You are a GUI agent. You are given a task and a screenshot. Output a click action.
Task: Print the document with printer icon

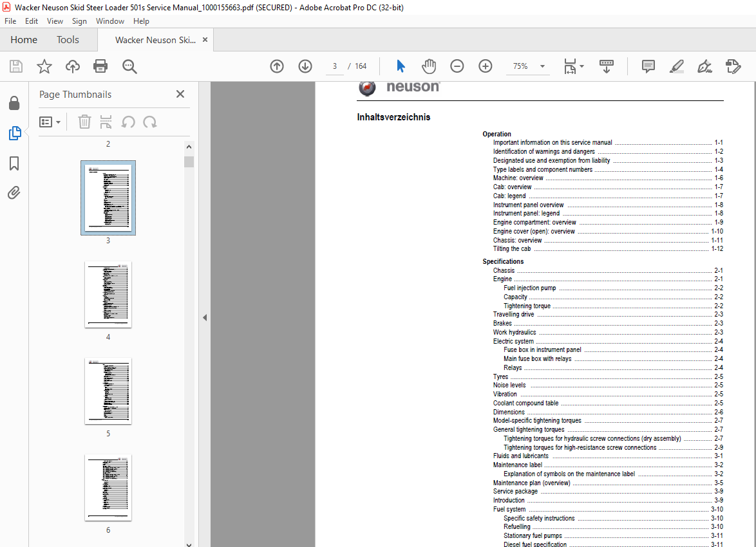[100, 66]
